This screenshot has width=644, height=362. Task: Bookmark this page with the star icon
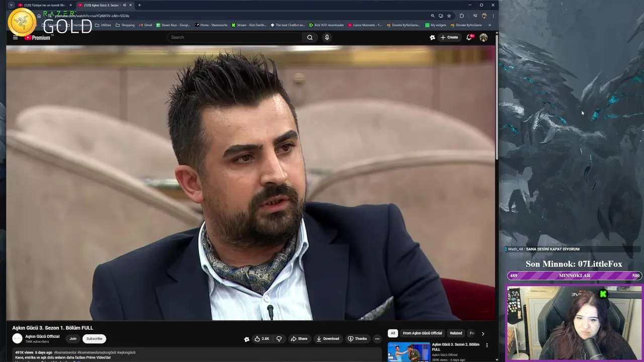pyautogui.click(x=449, y=16)
